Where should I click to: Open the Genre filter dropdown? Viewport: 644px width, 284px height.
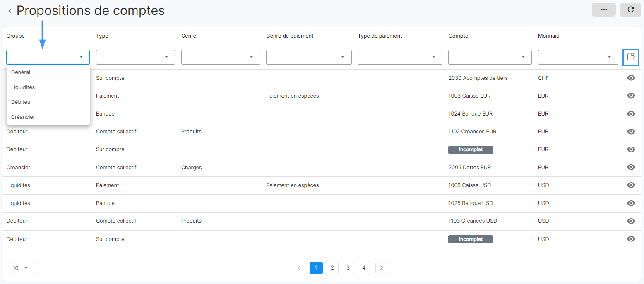pyautogui.click(x=221, y=57)
